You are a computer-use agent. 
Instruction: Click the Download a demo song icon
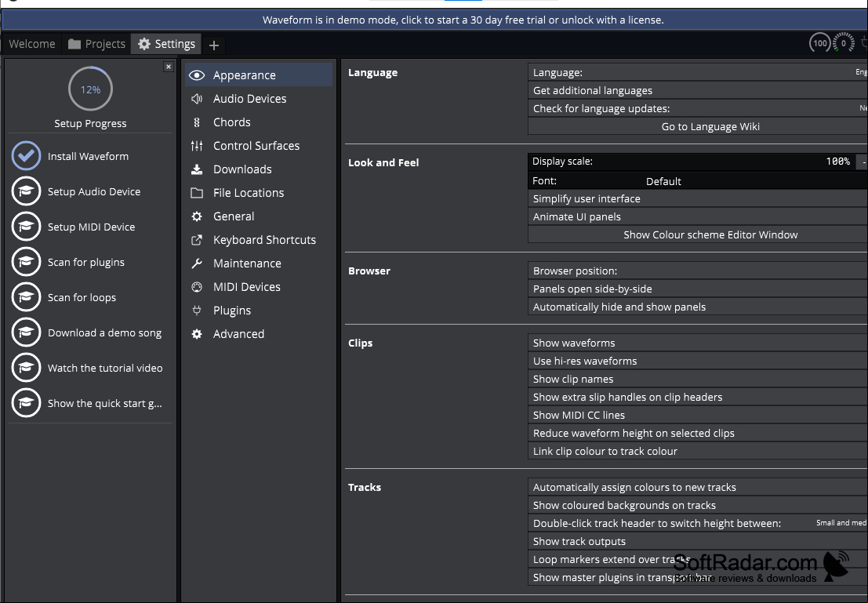coord(26,332)
